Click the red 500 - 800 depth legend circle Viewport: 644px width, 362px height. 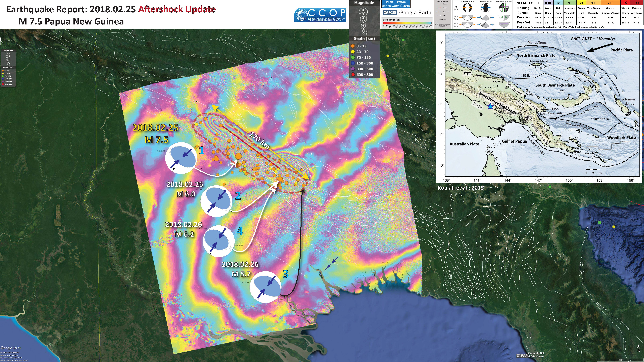353,75
